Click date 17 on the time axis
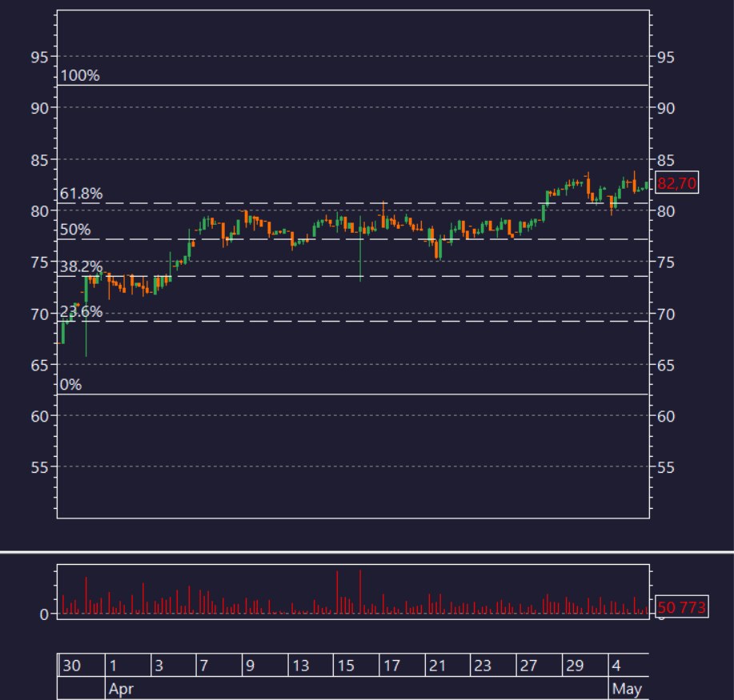Screen dimensions: 734x700 click(391, 666)
